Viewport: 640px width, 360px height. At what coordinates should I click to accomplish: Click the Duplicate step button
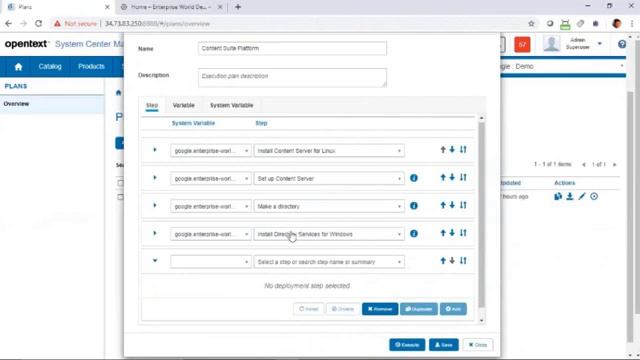(419, 309)
